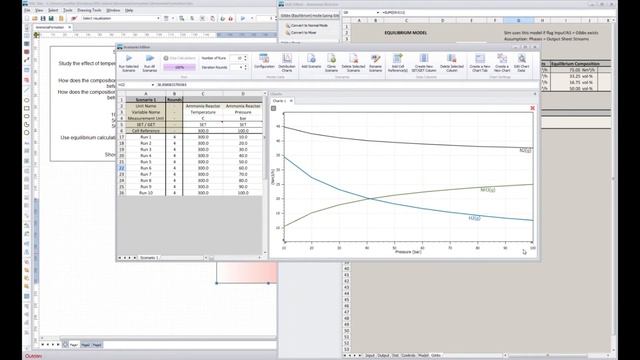Click the Scenario 1 header cell
The width and height of the screenshot is (640, 360).
146,100
